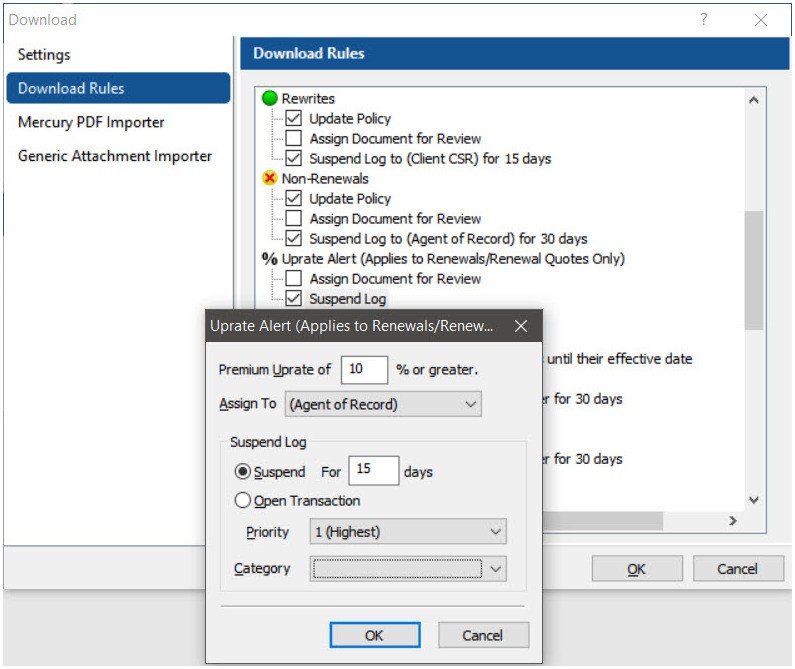Click the green Rewrites status icon
Screen dimensions: 795x669
tap(269, 98)
